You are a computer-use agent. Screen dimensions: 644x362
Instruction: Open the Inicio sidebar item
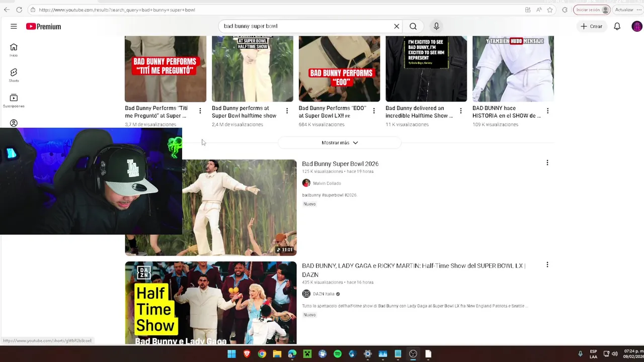[14, 50]
